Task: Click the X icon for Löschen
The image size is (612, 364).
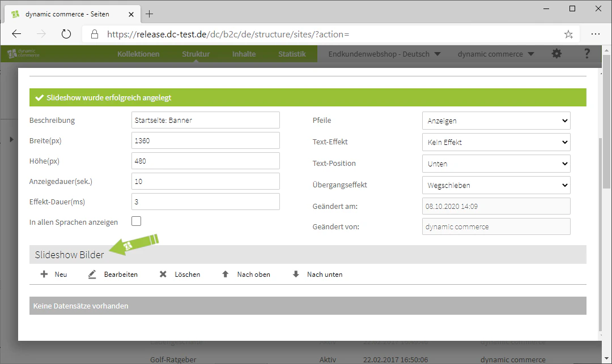Action: point(163,275)
